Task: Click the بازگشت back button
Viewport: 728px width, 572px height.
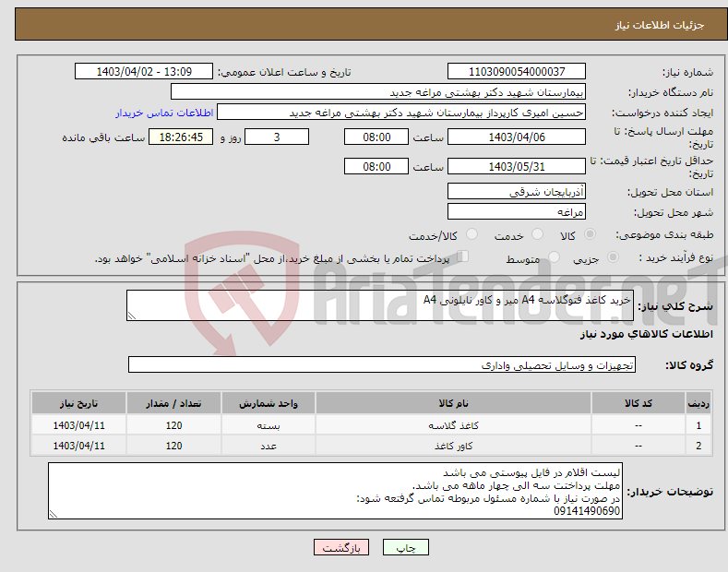Action: [341, 547]
